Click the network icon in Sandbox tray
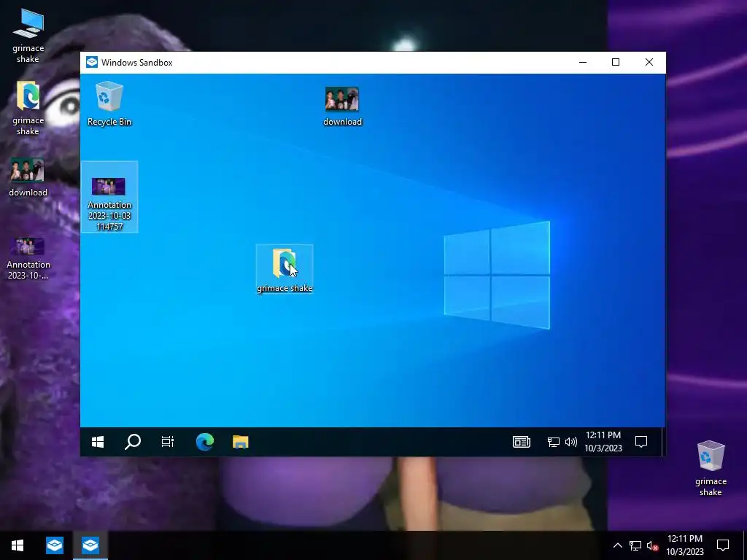 pos(553,442)
